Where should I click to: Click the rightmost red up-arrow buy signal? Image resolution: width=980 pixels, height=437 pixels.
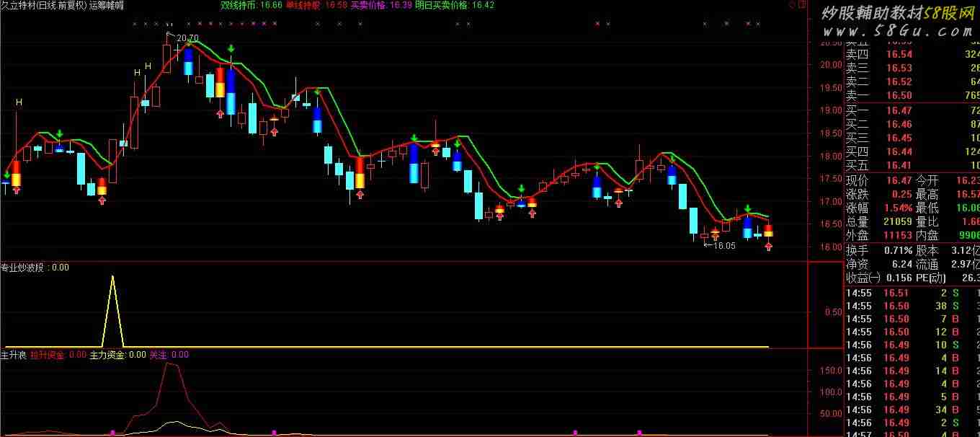click(x=769, y=247)
